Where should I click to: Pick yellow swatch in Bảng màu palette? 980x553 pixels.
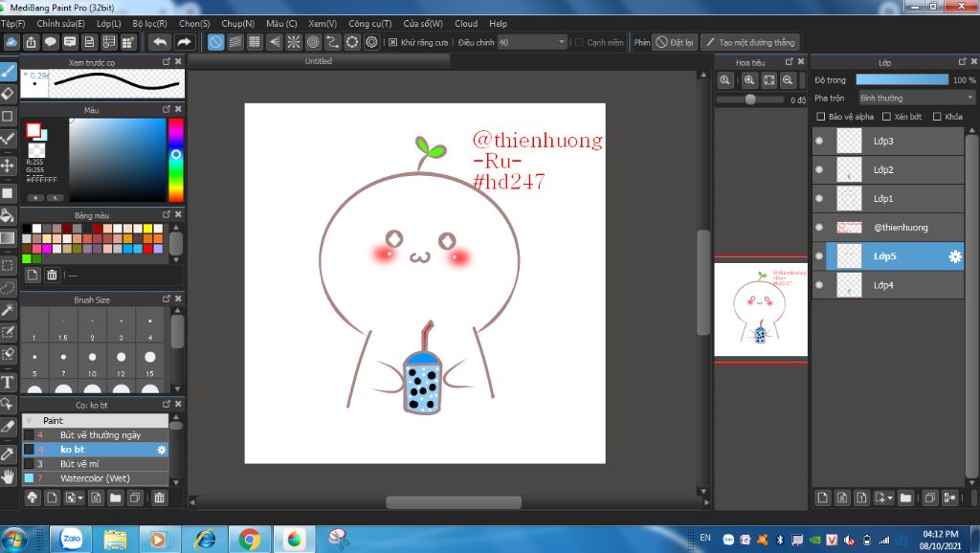(x=148, y=229)
